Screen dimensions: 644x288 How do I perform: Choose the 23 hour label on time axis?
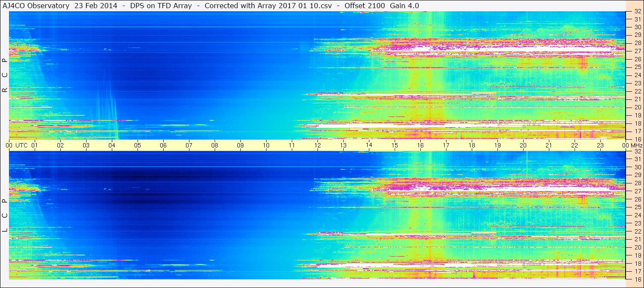pos(600,145)
